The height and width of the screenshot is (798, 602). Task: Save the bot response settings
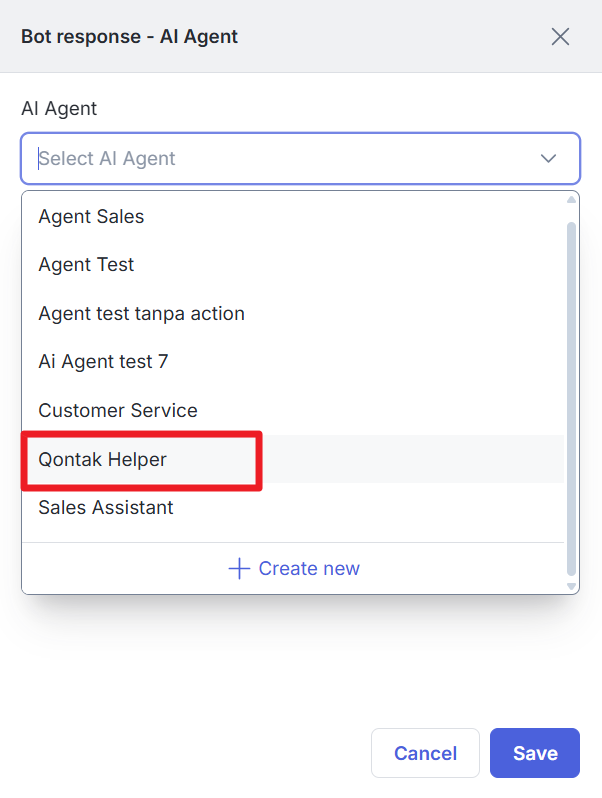tap(535, 753)
